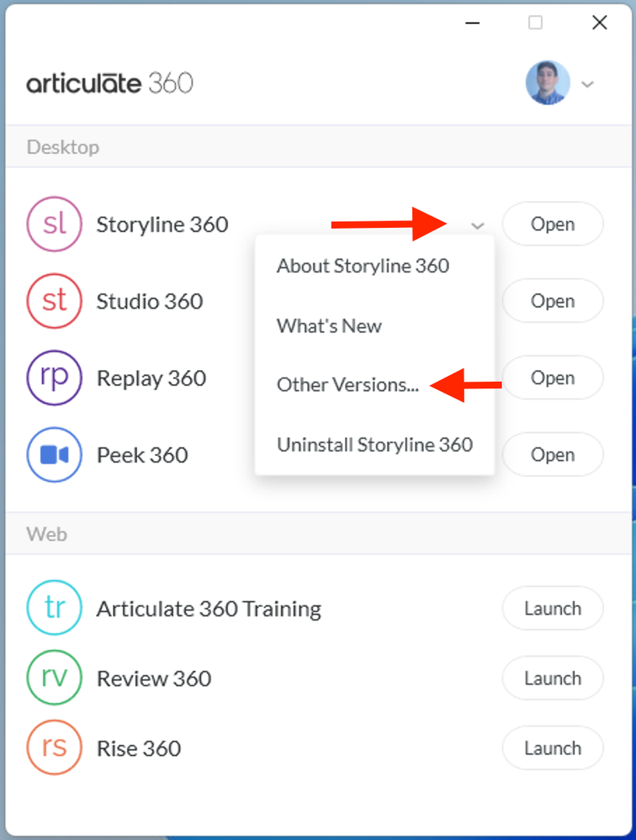
Task: Click the Storyline 360 sl icon
Action: (x=54, y=224)
